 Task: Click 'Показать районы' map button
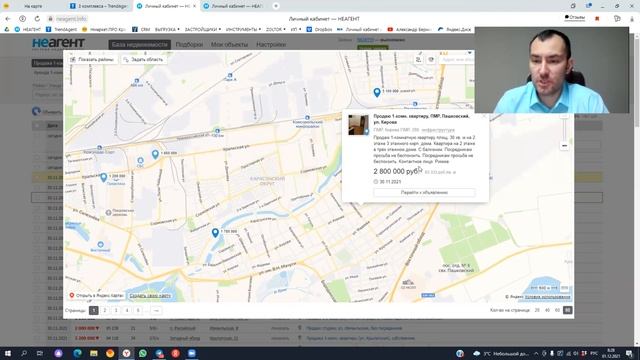[92, 60]
